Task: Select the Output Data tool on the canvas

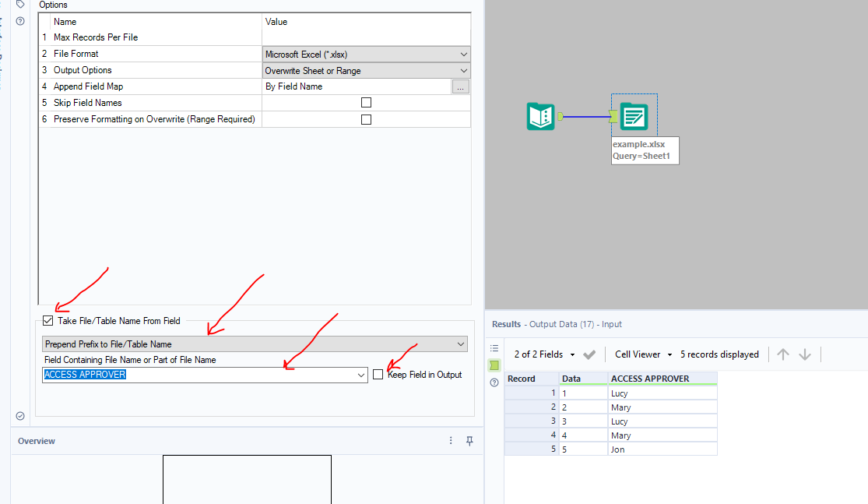Action: click(x=633, y=115)
